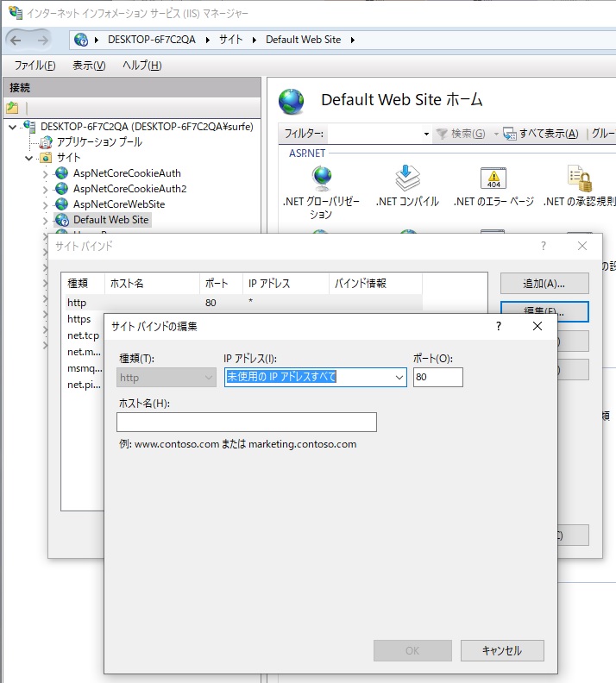Collapse the DESKTOP-6F7C2QA server node

[x=13, y=127]
